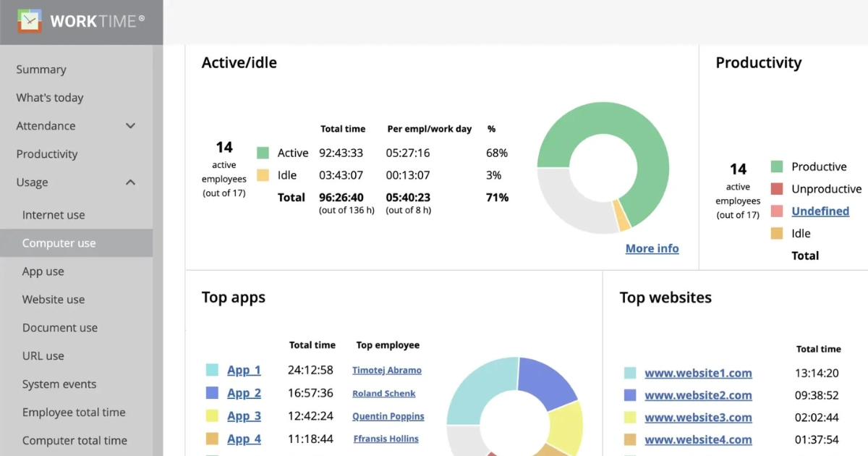Click the More info link
Viewport: 868px width, 456px height.
pos(652,248)
